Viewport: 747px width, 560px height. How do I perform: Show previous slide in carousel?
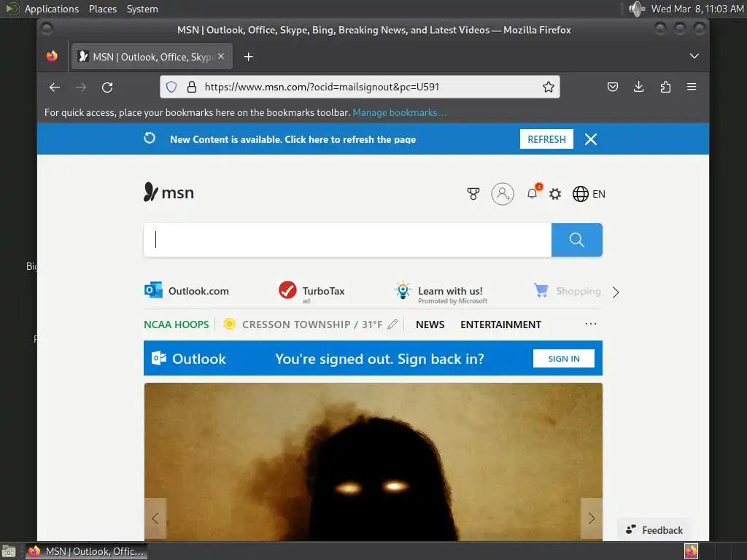(155, 518)
